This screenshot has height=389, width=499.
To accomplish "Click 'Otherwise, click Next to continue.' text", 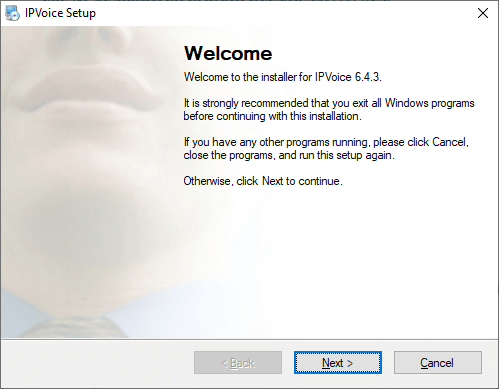I will (x=263, y=181).
